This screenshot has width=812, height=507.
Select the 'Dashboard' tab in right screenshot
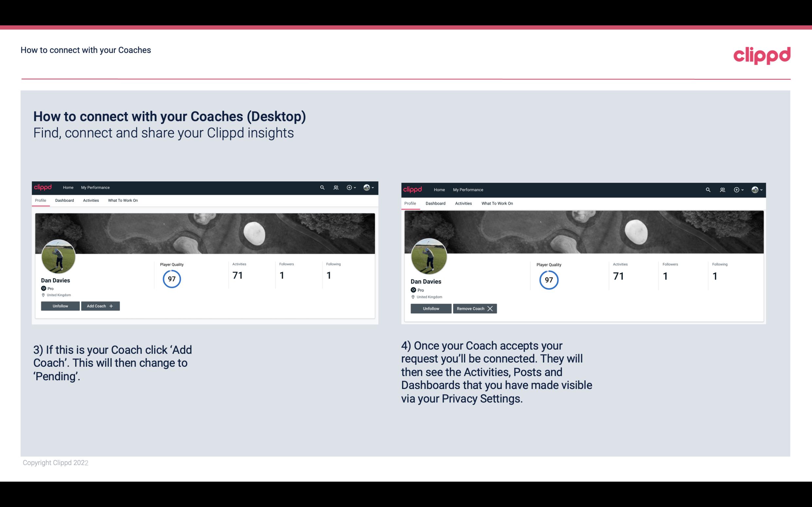click(x=435, y=203)
